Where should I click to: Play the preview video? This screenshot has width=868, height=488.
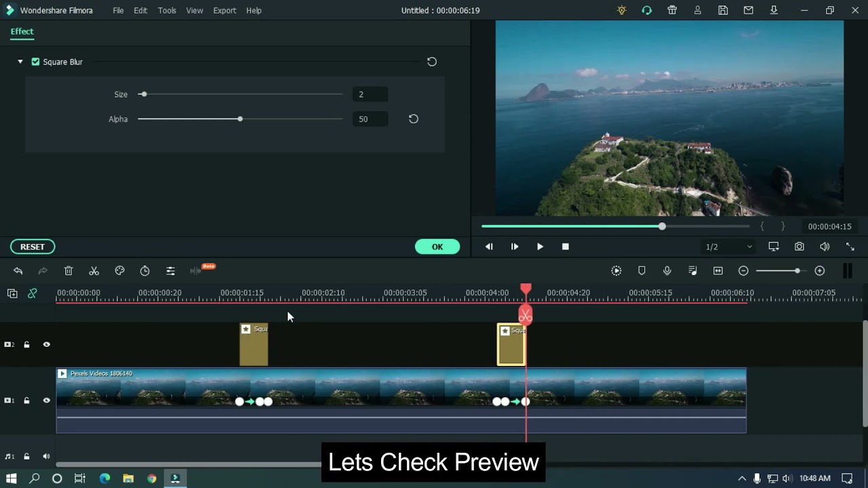click(x=540, y=247)
